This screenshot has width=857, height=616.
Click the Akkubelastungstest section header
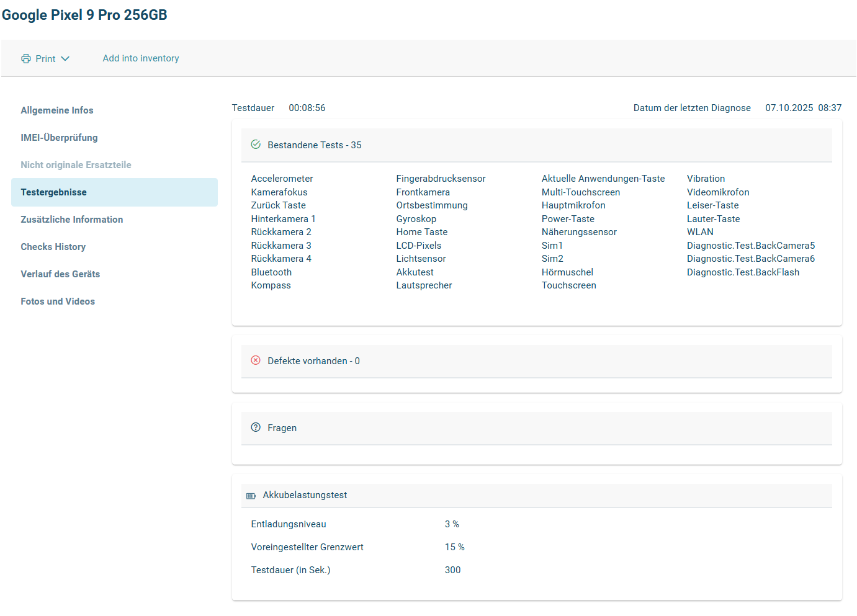pos(536,495)
